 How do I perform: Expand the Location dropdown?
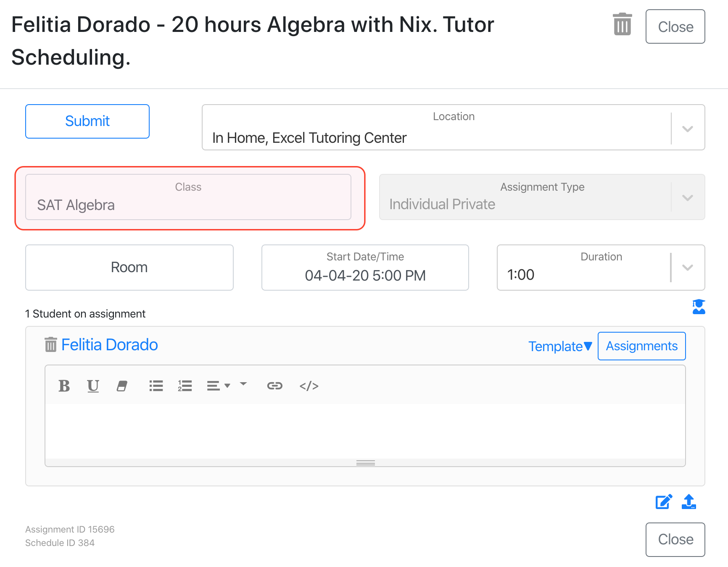click(687, 129)
